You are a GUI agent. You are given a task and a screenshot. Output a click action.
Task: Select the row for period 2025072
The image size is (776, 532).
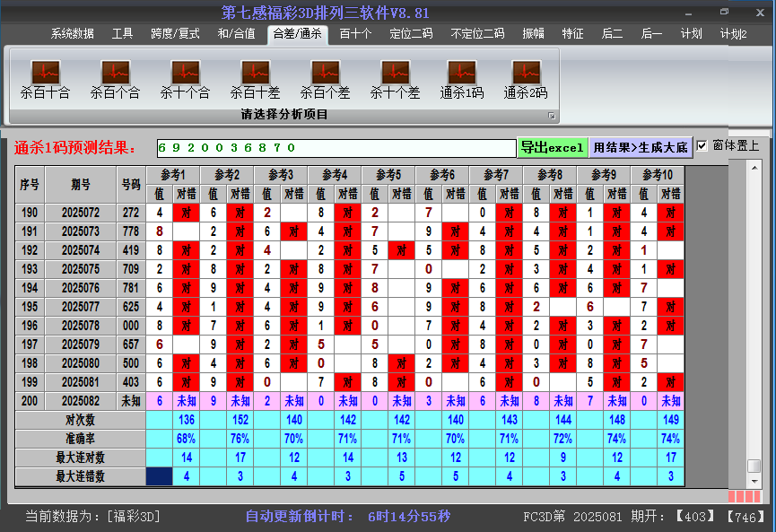pos(350,213)
